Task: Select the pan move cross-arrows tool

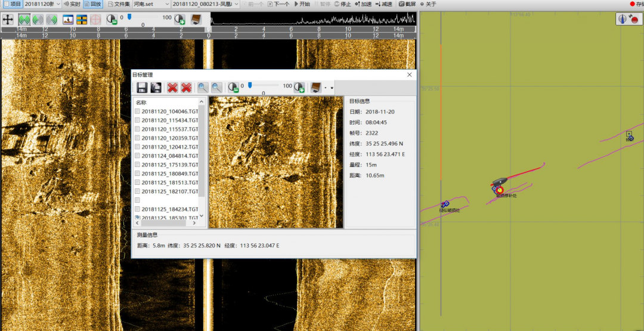Action: [x=8, y=19]
